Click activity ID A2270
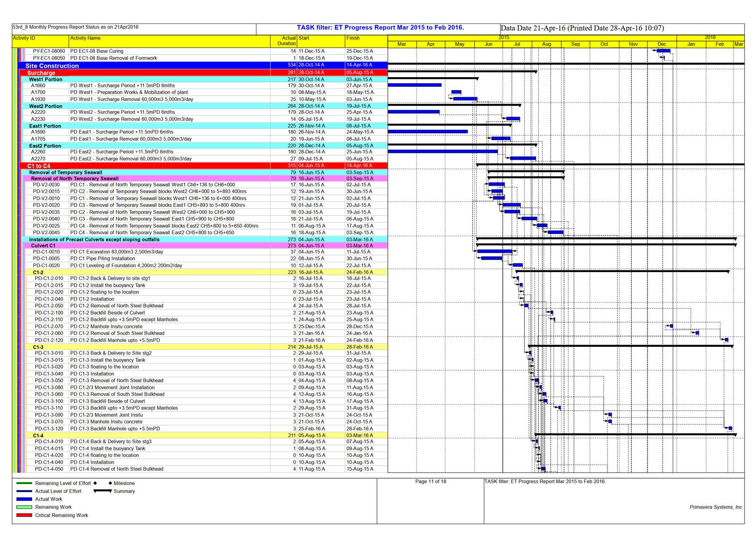The height and width of the screenshot is (535, 756). (x=38, y=159)
